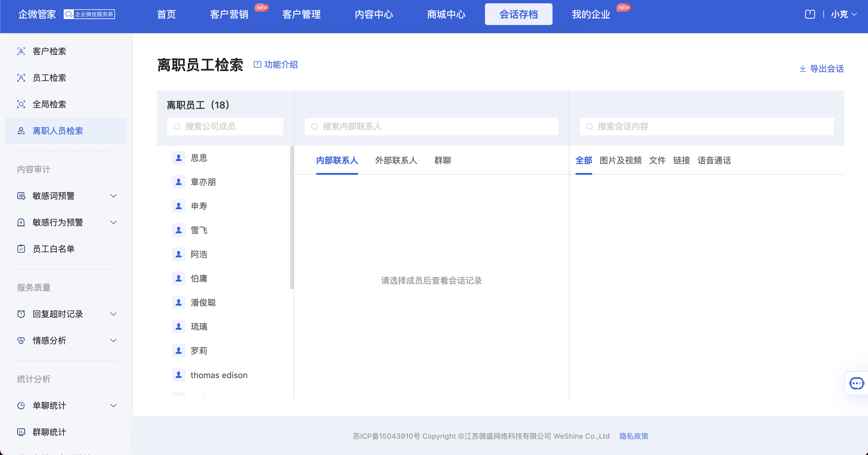This screenshot has height=455, width=868.
Task: Filter by 语音通话 tab
Action: (714, 161)
